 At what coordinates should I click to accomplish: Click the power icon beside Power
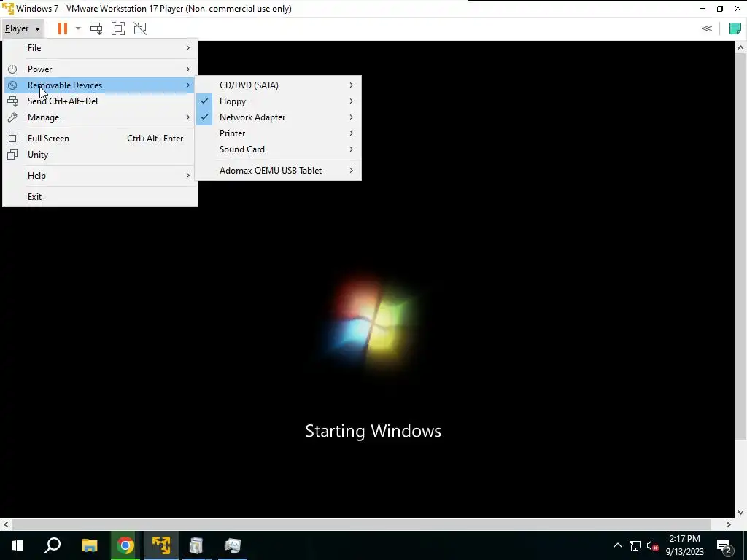pyautogui.click(x=12, y=69)
